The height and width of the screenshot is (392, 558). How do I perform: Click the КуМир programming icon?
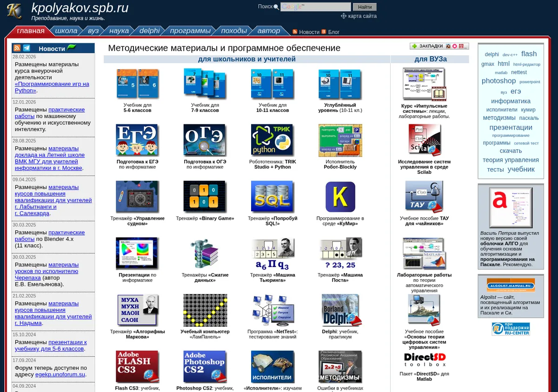point(340,197)
